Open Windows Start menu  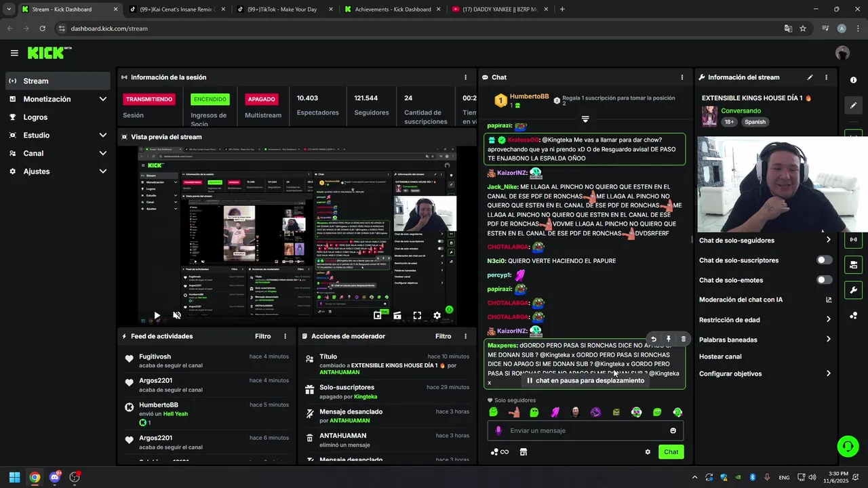(14, 477)
